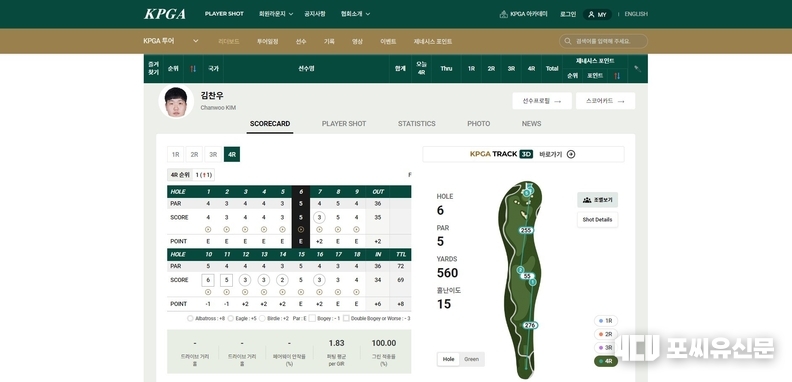Select the 4R green legend swatch
This screenshot has height=382, width=792.
click(x=600, y=361)
